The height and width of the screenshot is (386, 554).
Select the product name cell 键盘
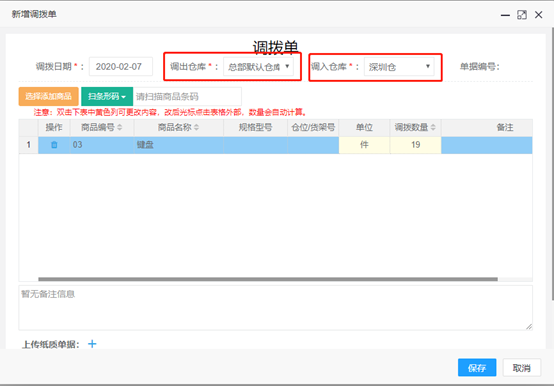(179, 145)
